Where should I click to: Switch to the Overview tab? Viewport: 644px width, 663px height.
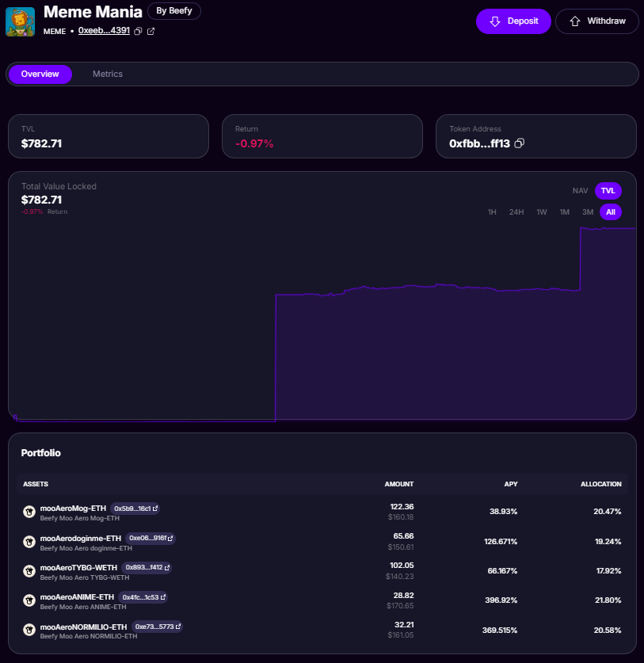tap(40, 74)
